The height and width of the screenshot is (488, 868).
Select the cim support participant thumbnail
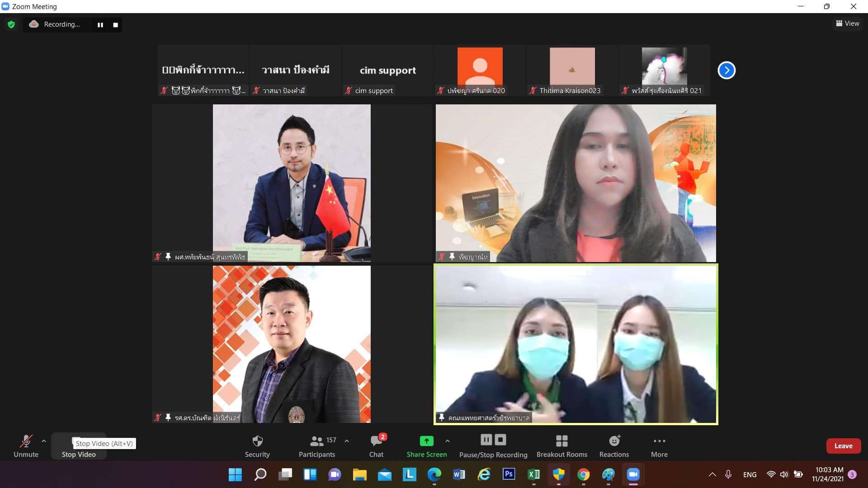coord(388,70)
